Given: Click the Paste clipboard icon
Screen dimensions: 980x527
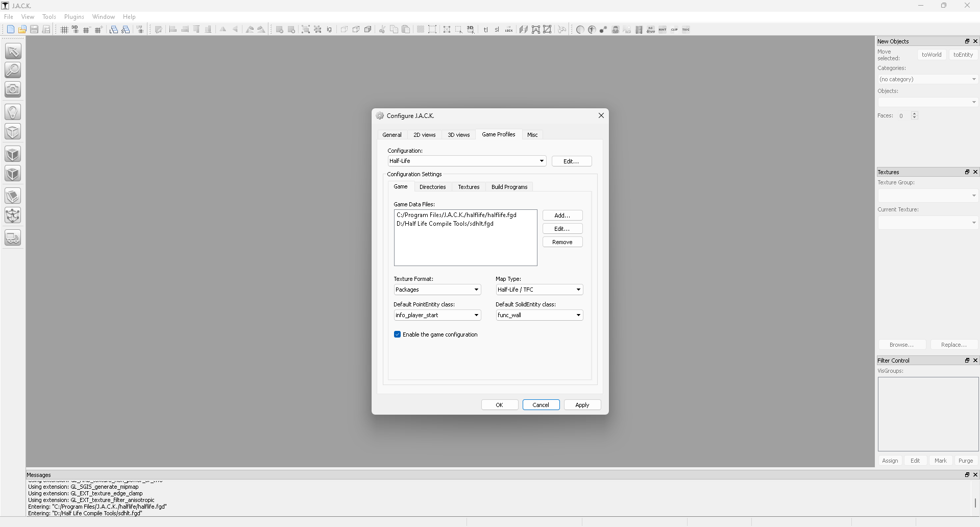Looking at the screenshot, I should tap(406, 30).
